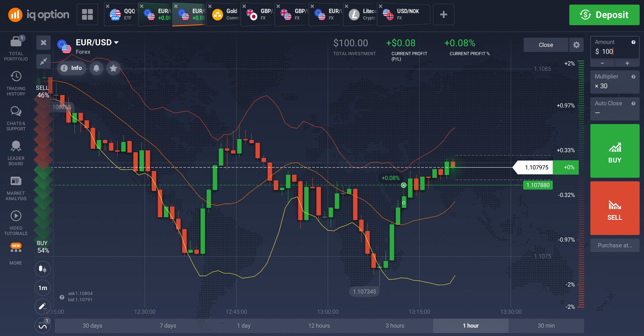Close the chart panel with X icon
Image resolution: width=644 pixels, height=336 pixels.
[x=43, y=42]
